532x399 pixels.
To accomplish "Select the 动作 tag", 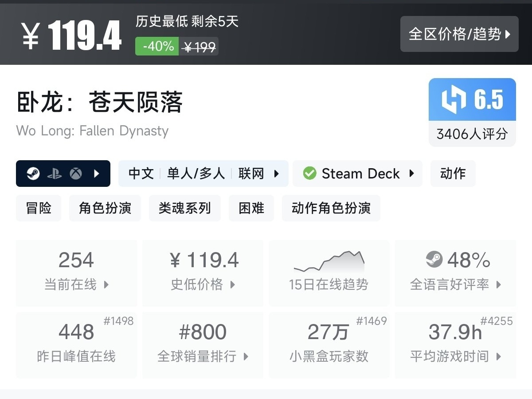I will [453, 174].
